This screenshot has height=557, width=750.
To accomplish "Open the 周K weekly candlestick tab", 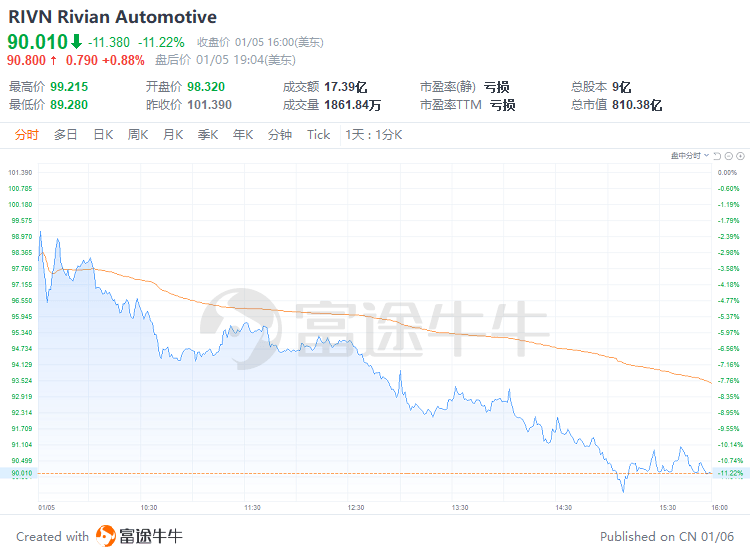I will click(138, 135).
